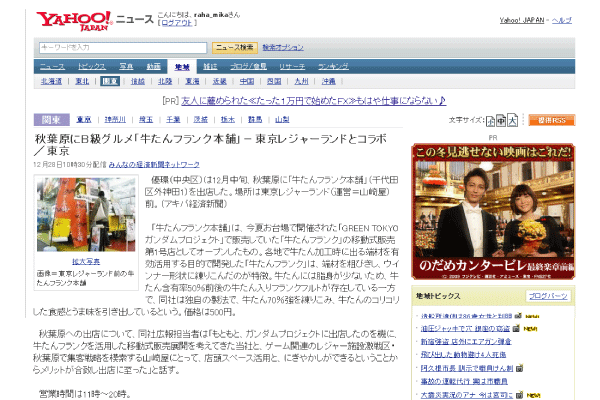
Task: Open the ヘルプ help link
Action: pyautogui.click(x=561, y=20)
